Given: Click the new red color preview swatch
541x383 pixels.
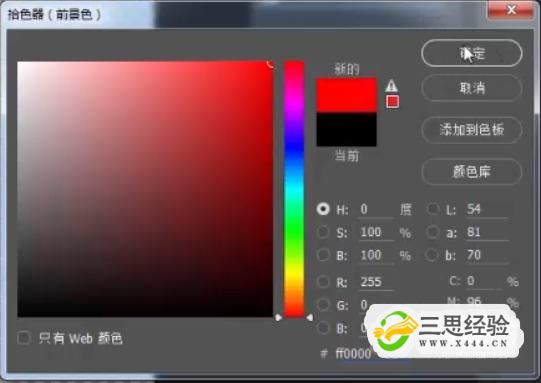Looking at the screenshot, I should tap(346, 95).
